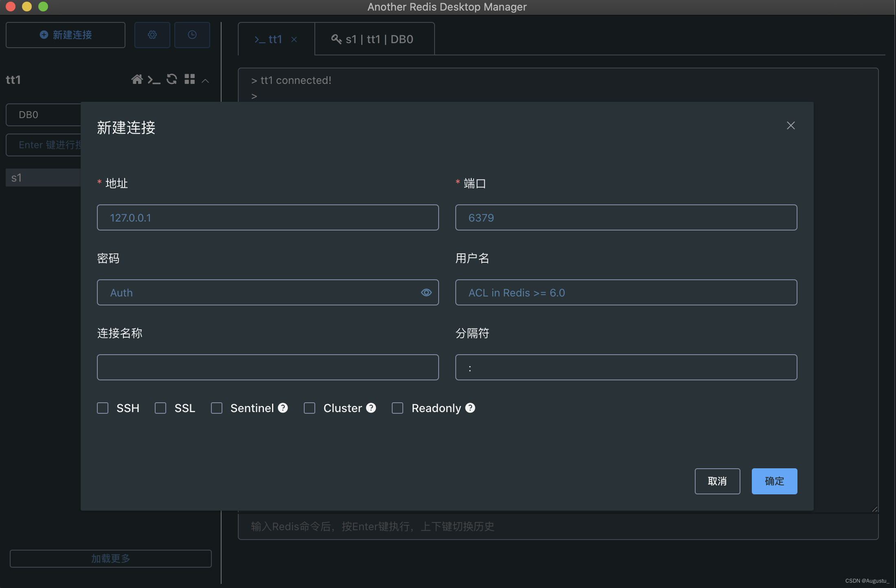Open settings via the gear icon

pos(152,35)
